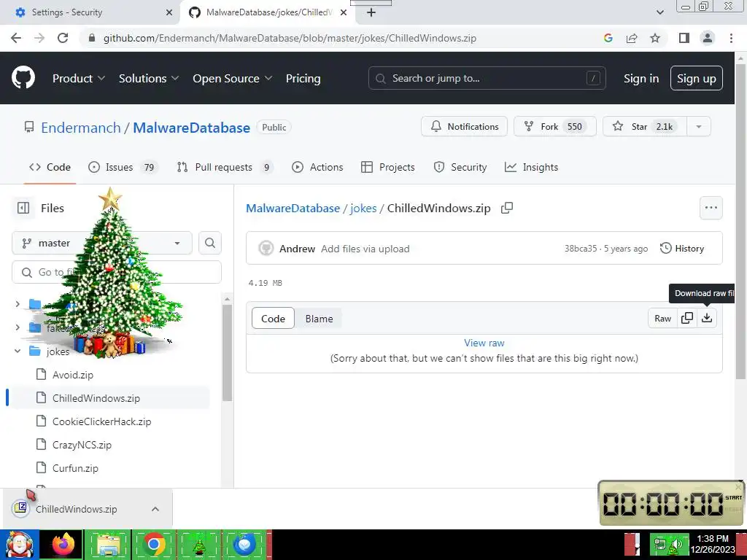
Task: Download the raw file
Action: click(707, 318)
